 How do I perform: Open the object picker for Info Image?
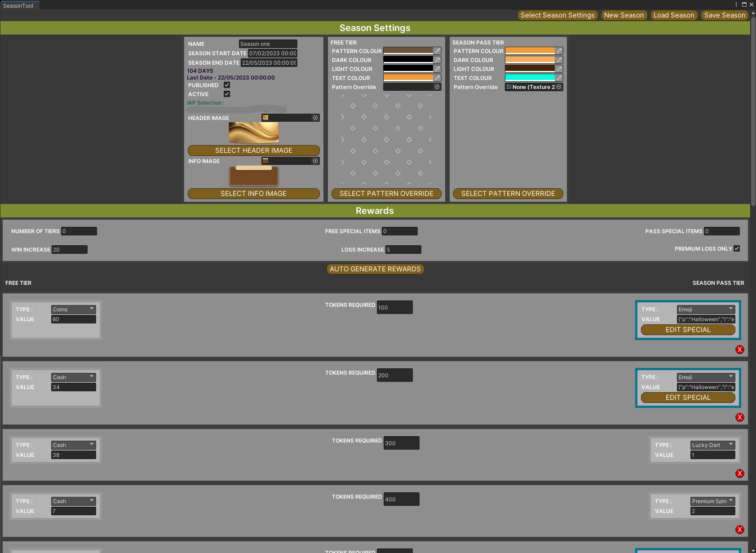315,161
